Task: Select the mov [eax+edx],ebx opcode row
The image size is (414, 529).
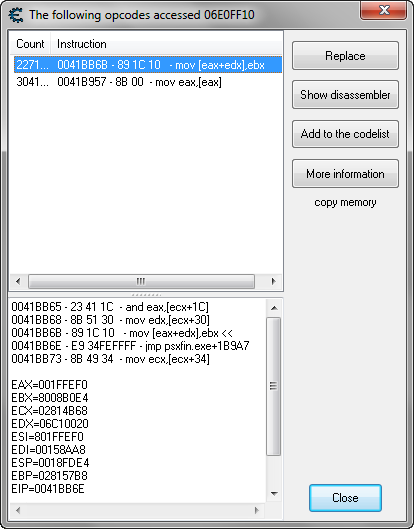Action: (148, 65)
